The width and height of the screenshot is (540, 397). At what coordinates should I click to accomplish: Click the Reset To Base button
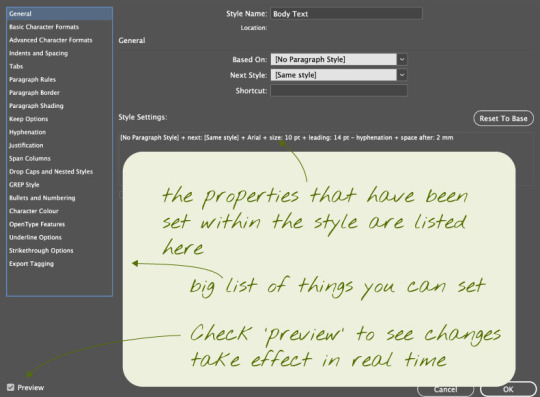tap(503, 118)
